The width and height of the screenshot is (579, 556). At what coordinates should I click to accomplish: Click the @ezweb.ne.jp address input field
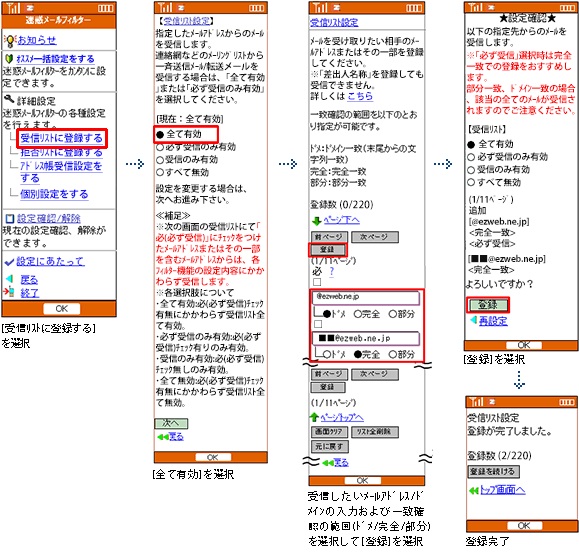click(x=366, y=298)
